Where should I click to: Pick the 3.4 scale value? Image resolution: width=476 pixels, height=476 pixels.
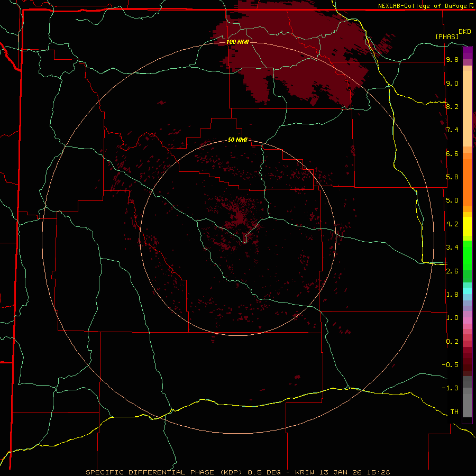pos(452,247)
